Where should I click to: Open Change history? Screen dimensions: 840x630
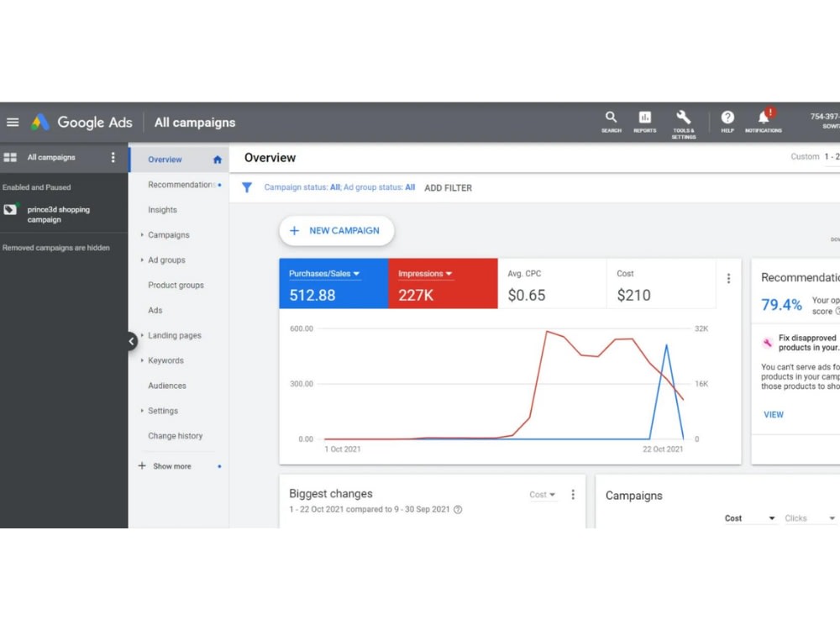[176, 436]
